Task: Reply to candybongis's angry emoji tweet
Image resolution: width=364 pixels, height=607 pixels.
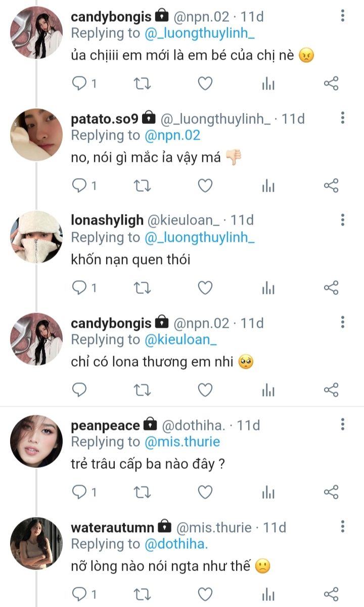Action: [x=80, y=83]
